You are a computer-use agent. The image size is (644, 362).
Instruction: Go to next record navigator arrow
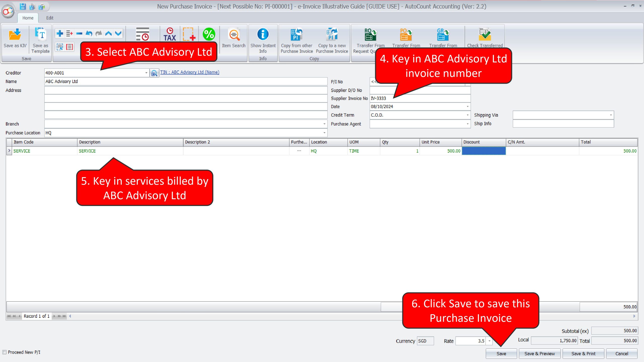click(54, 316)
